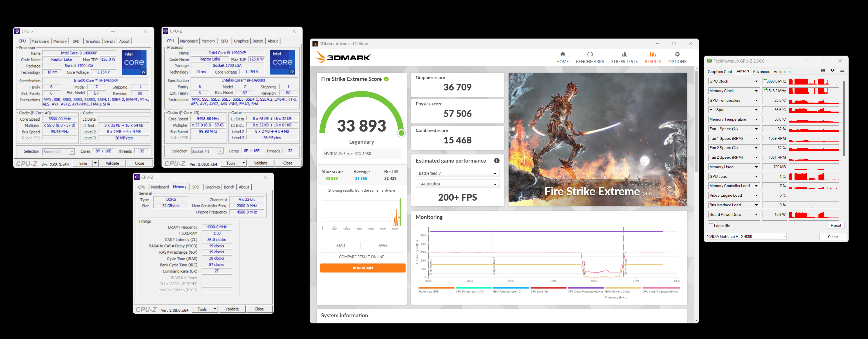Open the Tools dropdown arrow in left CPU-Z
The height and width of the screenshot is (339, 868).
(x=95, y=164)
